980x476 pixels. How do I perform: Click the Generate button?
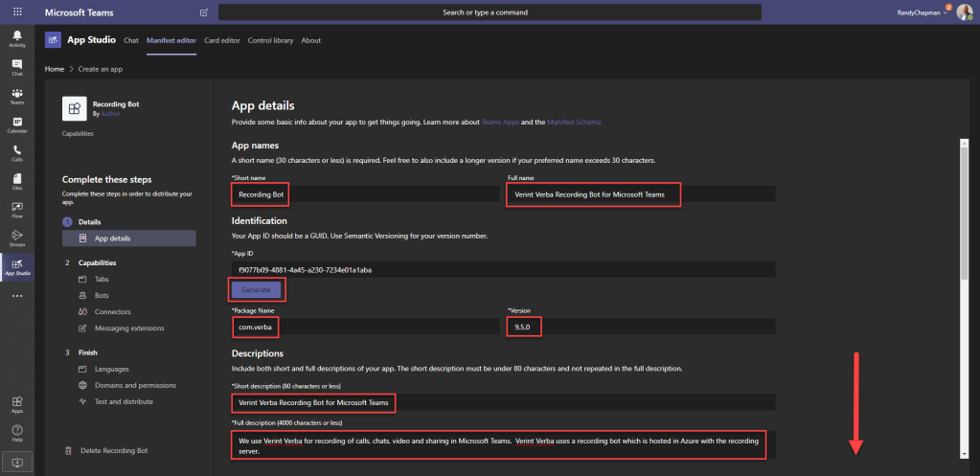pos(256,289)
